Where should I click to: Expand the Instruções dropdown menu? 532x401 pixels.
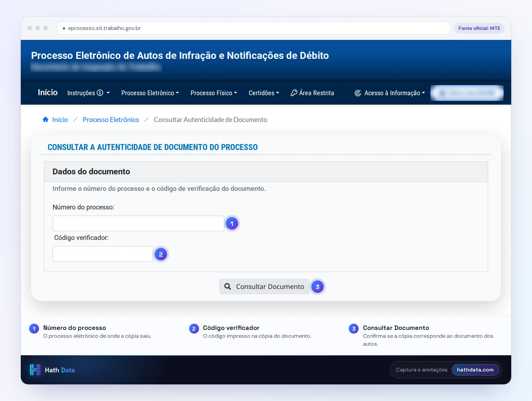[88, 93]
